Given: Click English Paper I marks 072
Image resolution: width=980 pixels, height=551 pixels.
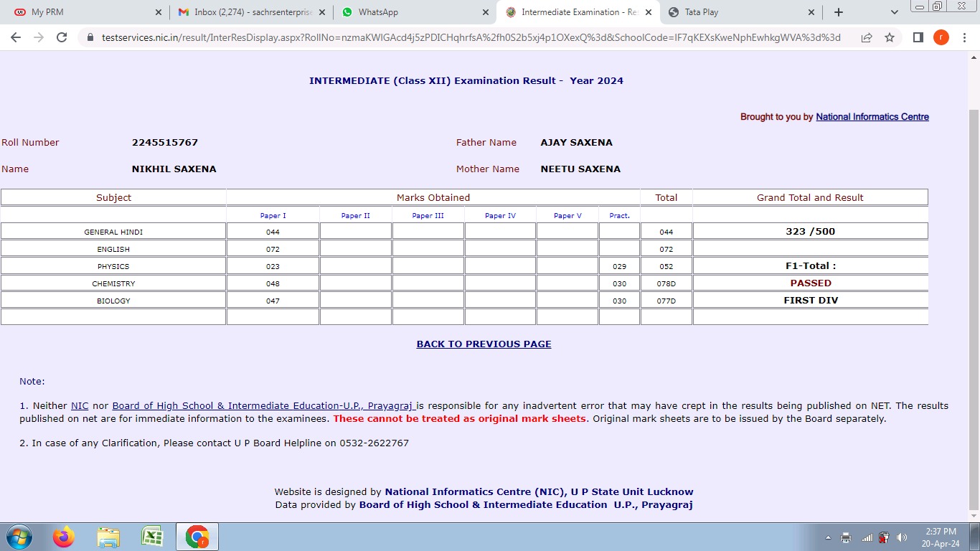Looking at the screenshot, I should [x=273, y=250].
